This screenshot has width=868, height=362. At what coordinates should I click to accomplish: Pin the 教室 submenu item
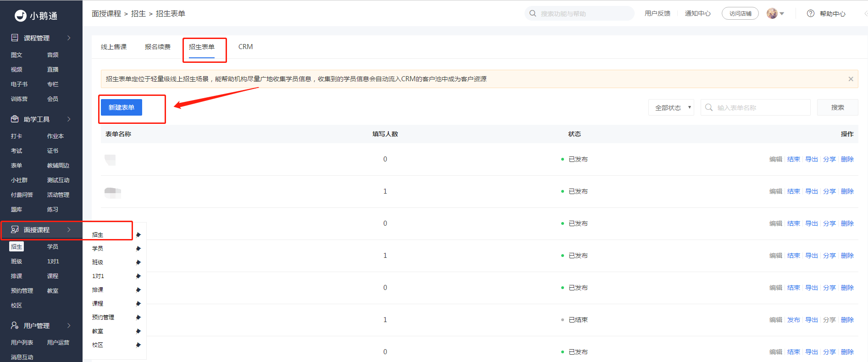138,331
